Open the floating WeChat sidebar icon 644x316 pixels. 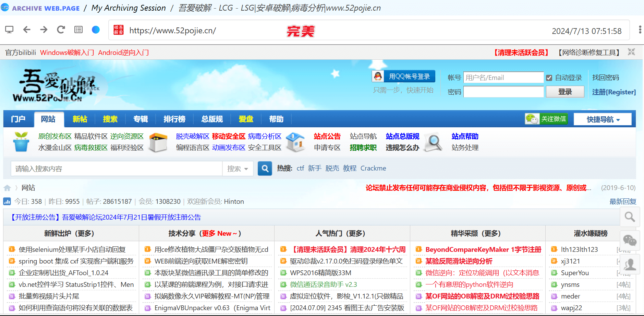point(630,240)
